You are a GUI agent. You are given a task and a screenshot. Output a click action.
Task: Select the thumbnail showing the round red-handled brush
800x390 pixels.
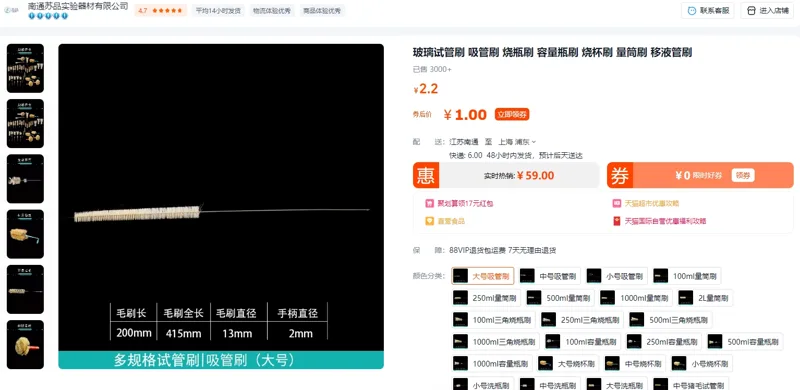pyautogui.click(x=25, y=344)
